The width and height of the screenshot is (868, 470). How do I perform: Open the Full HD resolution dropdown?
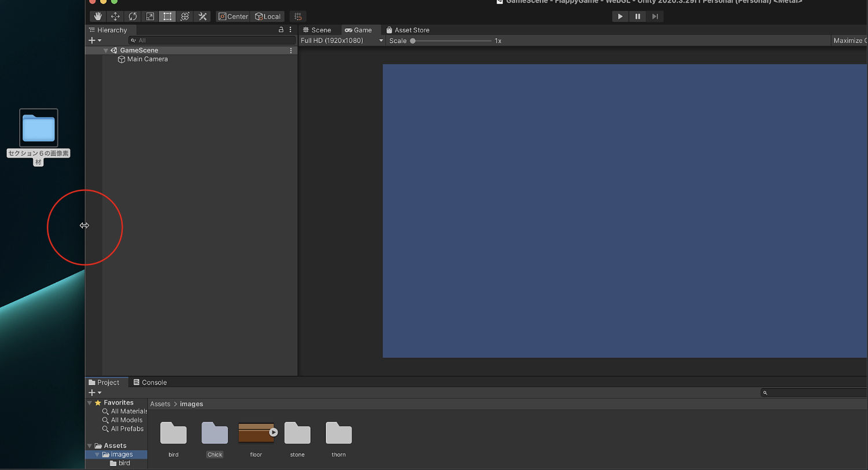[x=341, y=41]
